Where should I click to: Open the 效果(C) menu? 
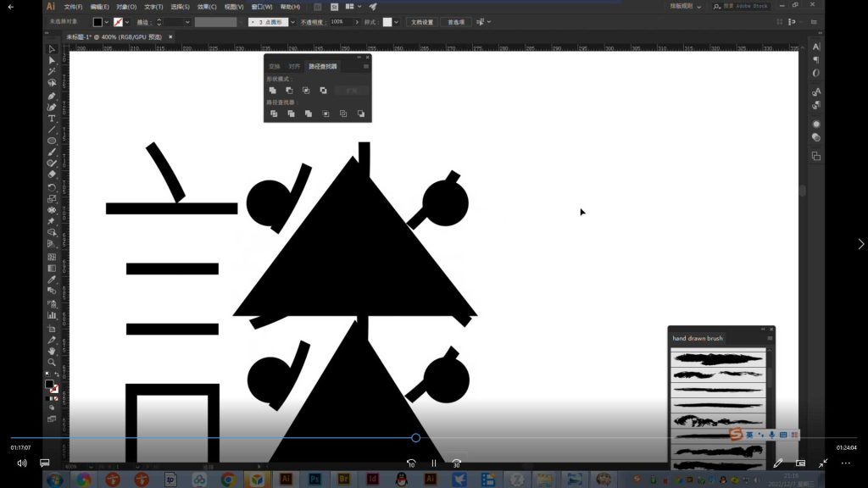[x=207, y=7]
